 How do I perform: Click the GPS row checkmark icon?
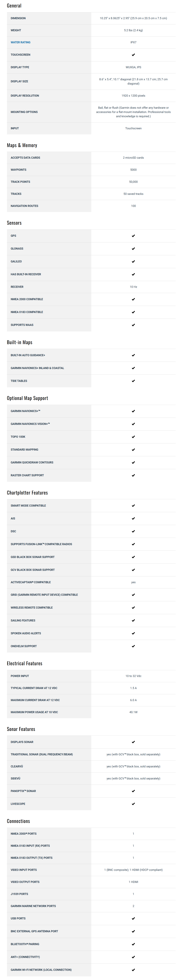coord(133,236)
